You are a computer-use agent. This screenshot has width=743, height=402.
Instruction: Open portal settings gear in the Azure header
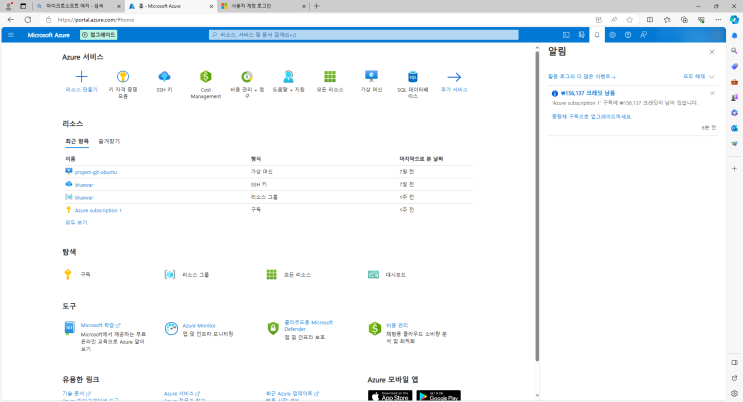pyautogui.click(x=613, y=35)
